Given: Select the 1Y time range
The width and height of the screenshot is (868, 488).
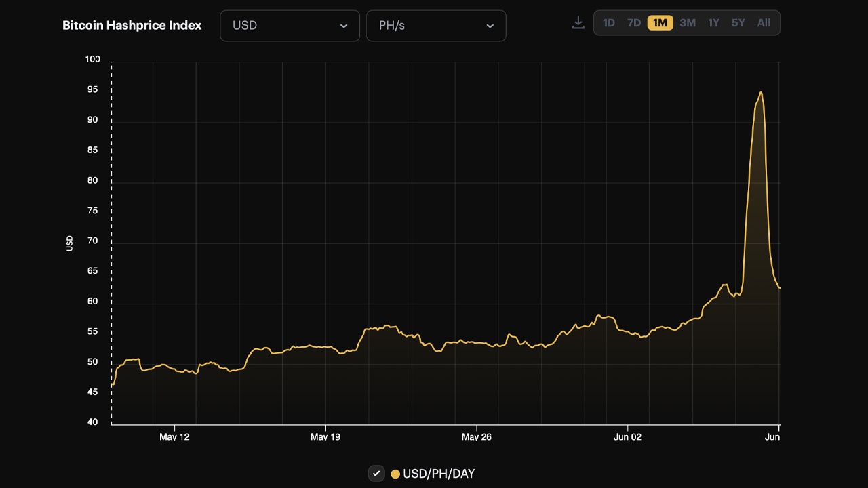Looking at the screenshot, I should point(713,22).
